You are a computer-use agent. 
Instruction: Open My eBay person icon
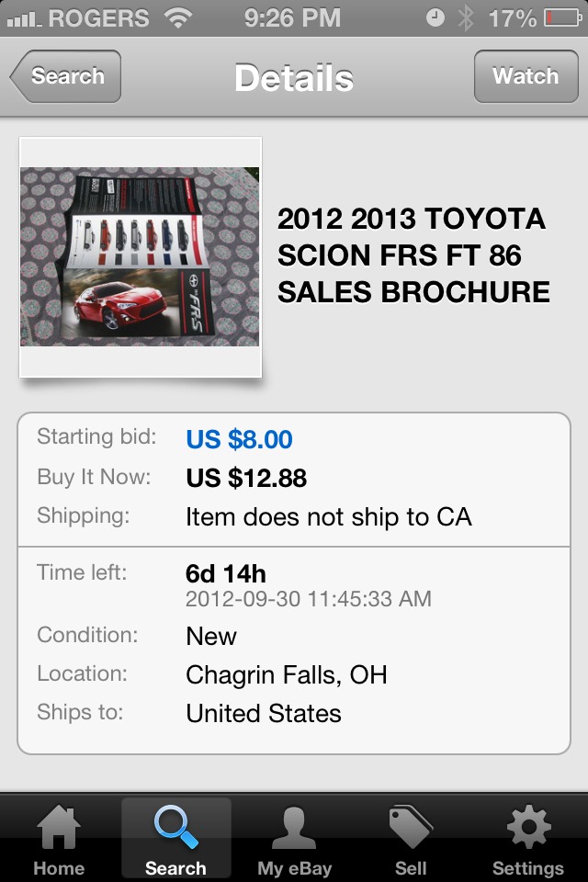[294, 828]
